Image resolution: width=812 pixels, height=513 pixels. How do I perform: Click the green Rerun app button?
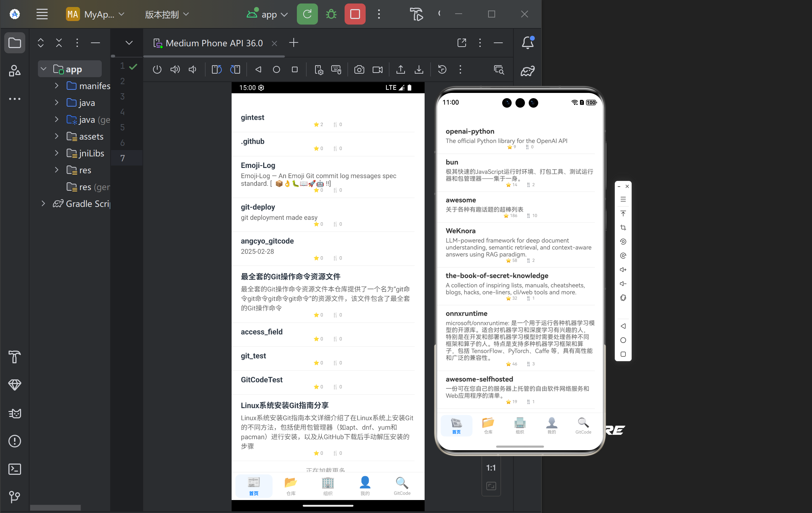pyautogui.click(x=307, y=14)
